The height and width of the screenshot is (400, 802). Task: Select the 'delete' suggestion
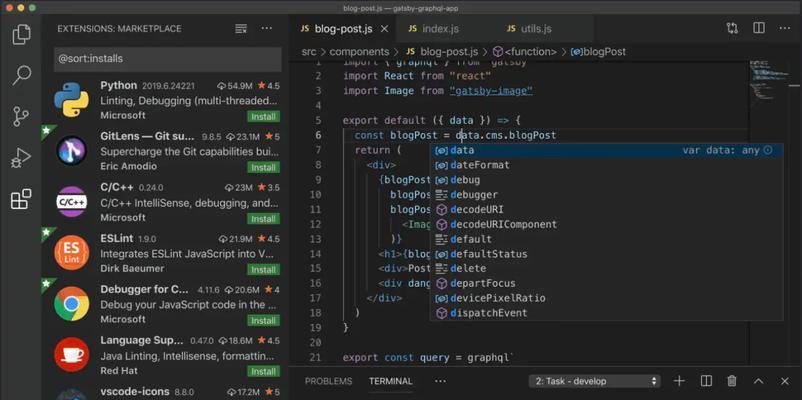coord(606,269)
